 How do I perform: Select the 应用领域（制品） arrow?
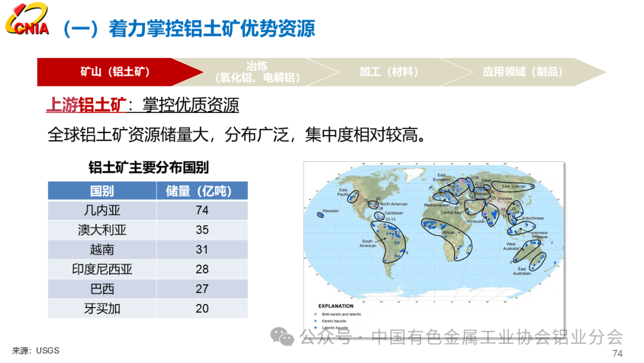pos(522,72)
